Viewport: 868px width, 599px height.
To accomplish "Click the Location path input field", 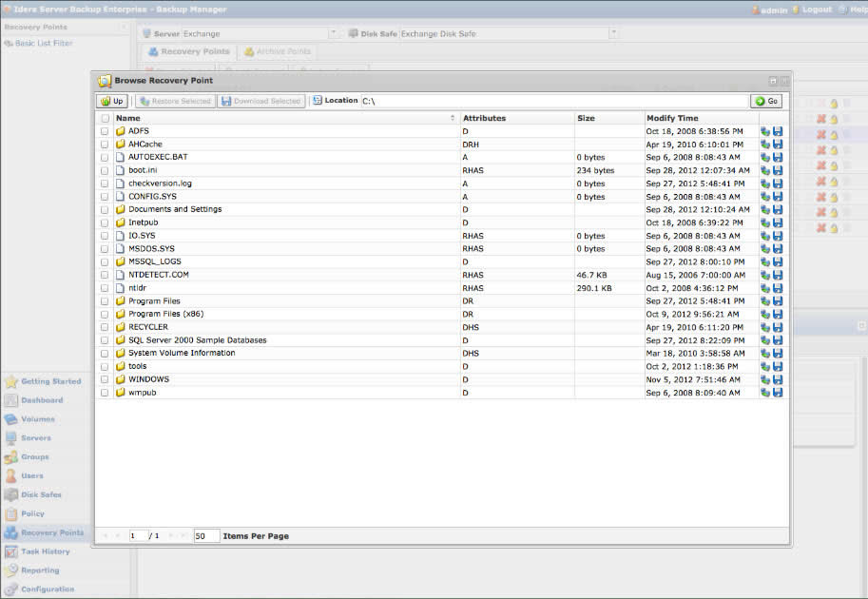I will click(x=554, y=101).
